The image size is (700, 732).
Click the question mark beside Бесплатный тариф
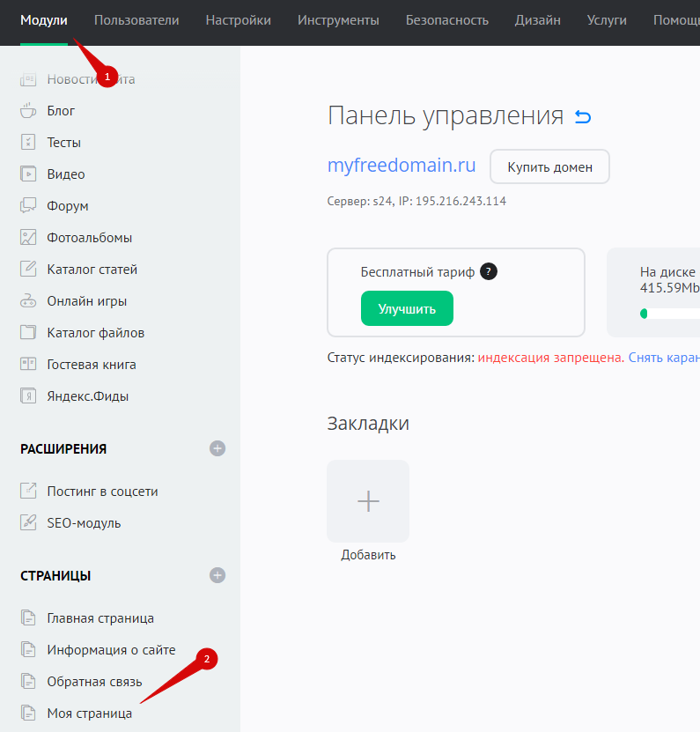pyautogui.click(x=490, y=272)
